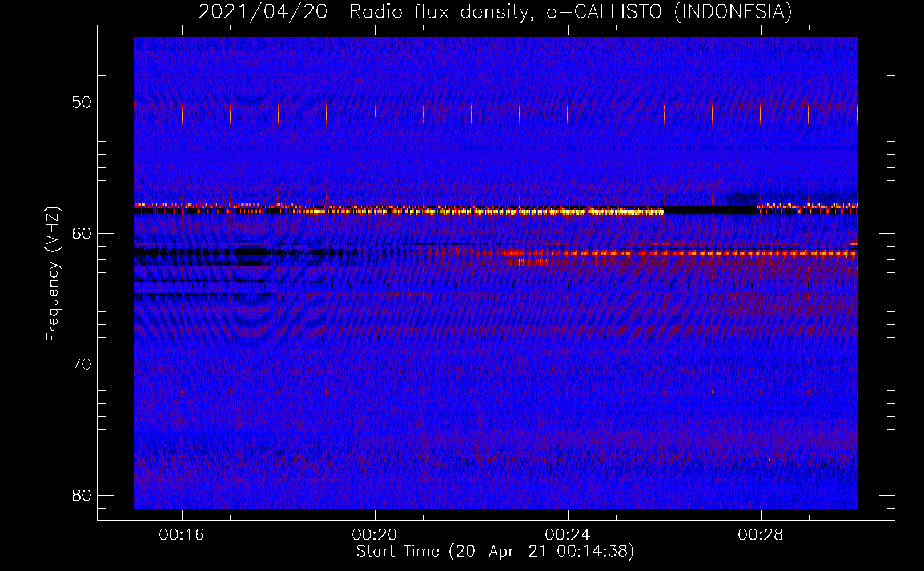Image resolution: width=924 pixels, height=571 pixels.
Task: Click the 'Frequency (MHZ)' axis label
Action: 53,274
